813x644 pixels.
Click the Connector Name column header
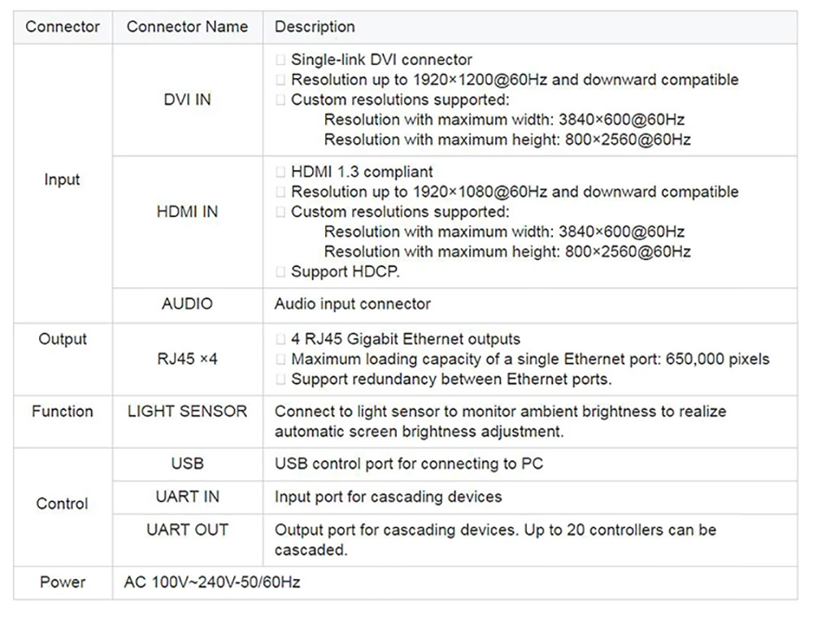[187, 27]
